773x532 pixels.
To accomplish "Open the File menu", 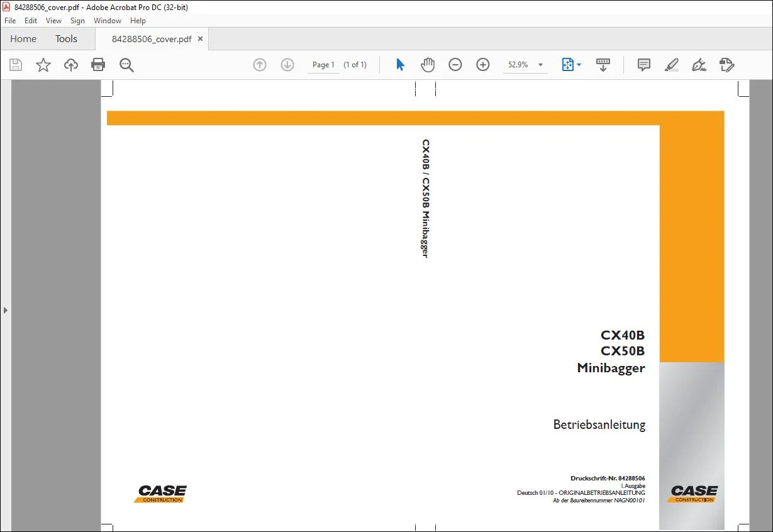I will (x=10, y=21).
